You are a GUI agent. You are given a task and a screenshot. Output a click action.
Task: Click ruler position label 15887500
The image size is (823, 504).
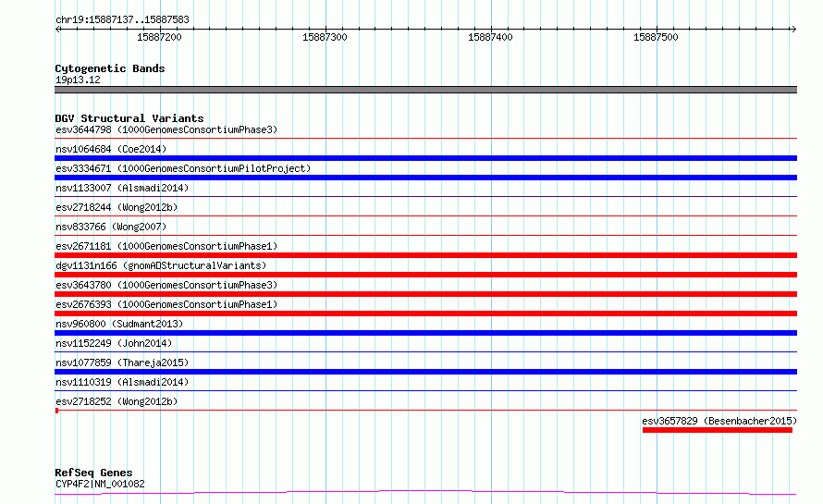(656, 37)
